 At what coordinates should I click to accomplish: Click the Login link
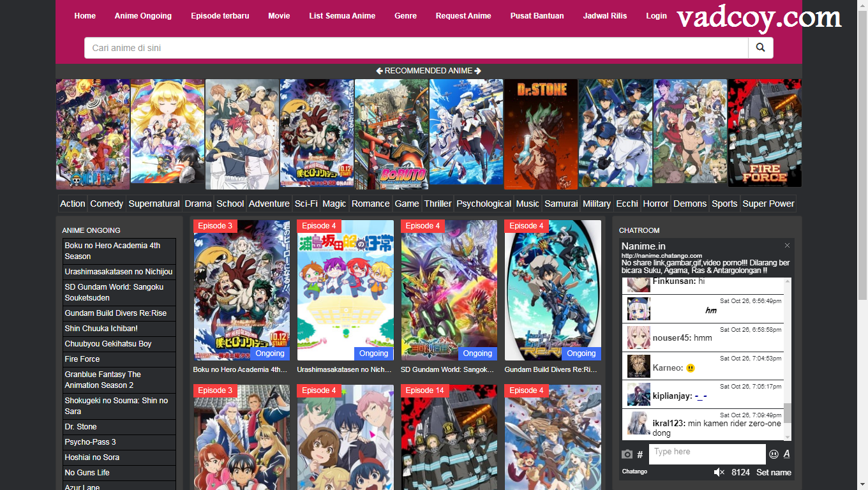coord(656,16)
